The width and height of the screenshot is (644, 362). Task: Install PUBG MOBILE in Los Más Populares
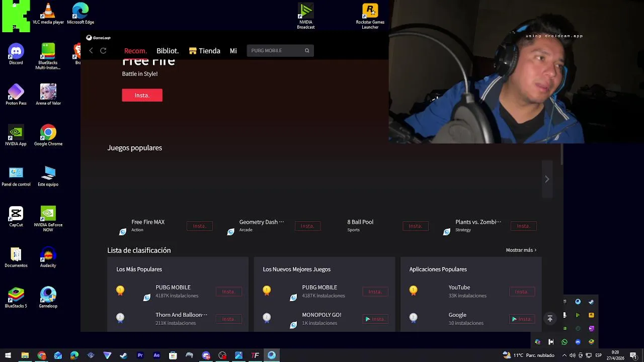[228, 292]
